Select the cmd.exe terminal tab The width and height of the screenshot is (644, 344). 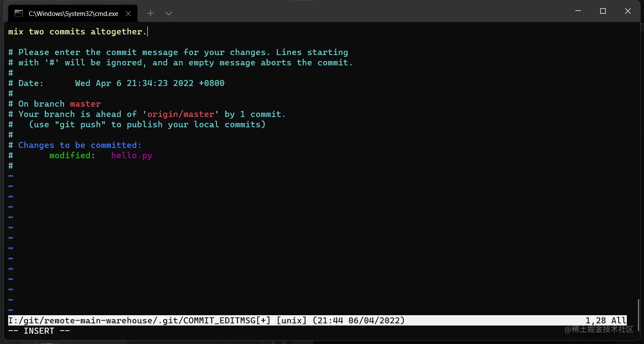pos(73,13)
